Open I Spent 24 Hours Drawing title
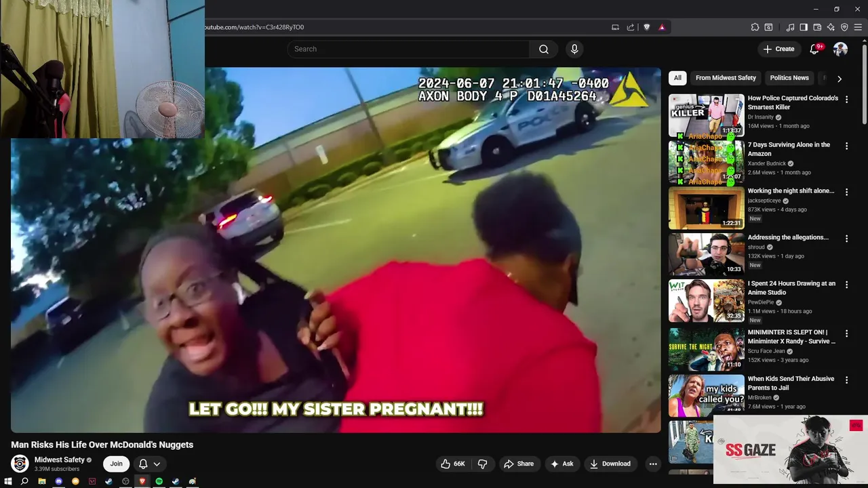The height and width of the screenshot is (488, 868). click(791, 288)
